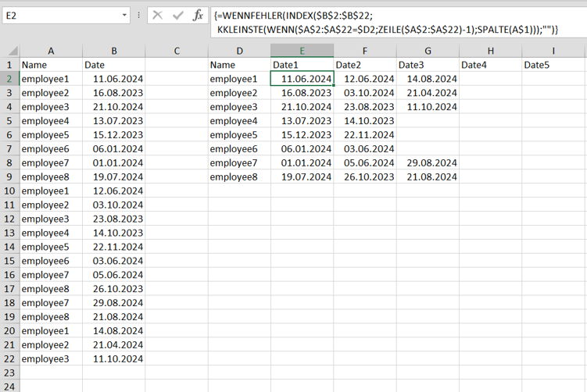Select cell E2 with 11.06.2024

[302, 79]
